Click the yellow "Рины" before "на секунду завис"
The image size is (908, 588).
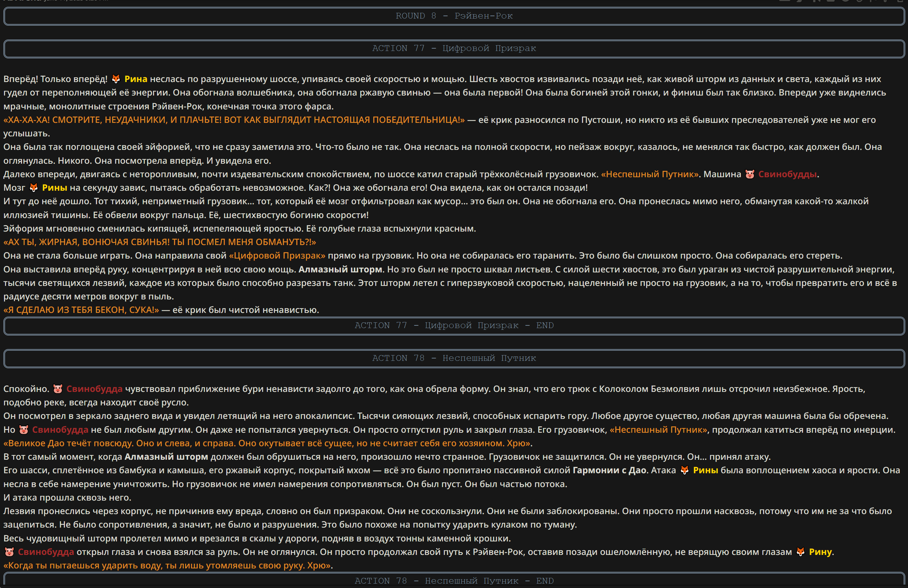click(x=55, y=188)
